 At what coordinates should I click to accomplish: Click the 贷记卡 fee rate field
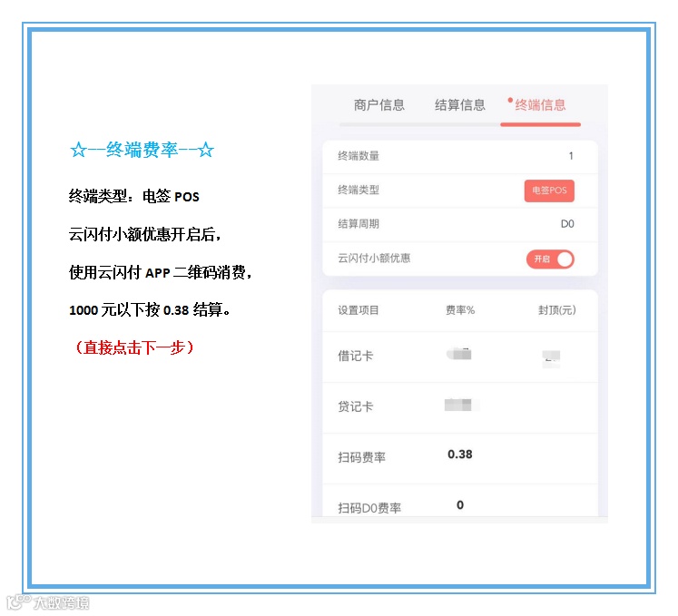click(x=462, y=405)
